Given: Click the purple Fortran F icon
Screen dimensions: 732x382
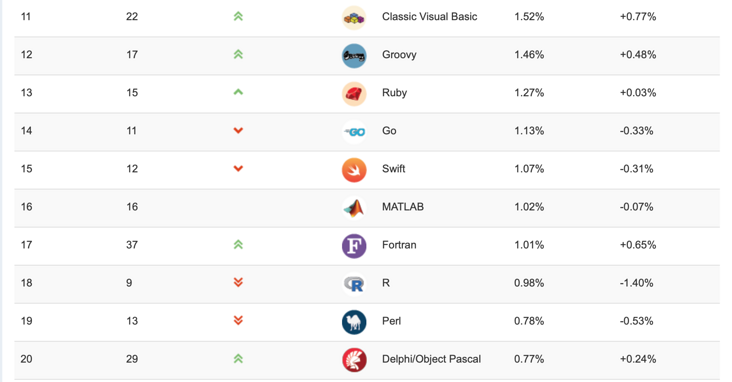Looking at the screenshot, I should pyautogui.click(x=354, y=246).
